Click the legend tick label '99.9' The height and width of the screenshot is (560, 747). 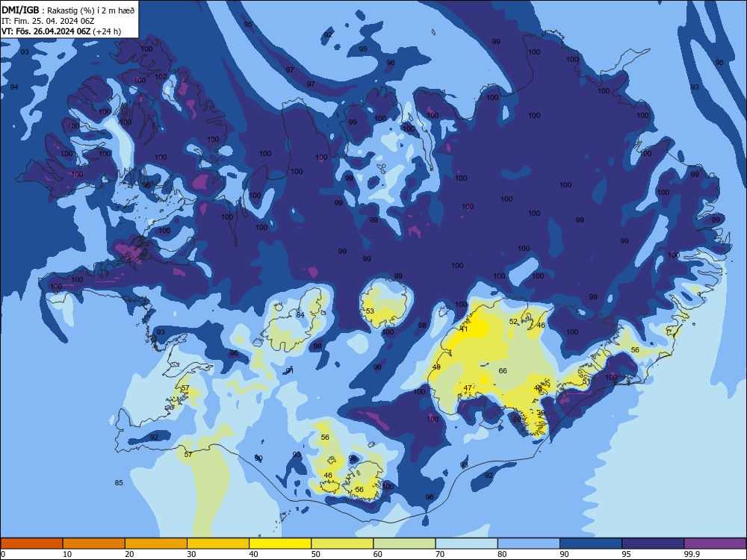692,554
